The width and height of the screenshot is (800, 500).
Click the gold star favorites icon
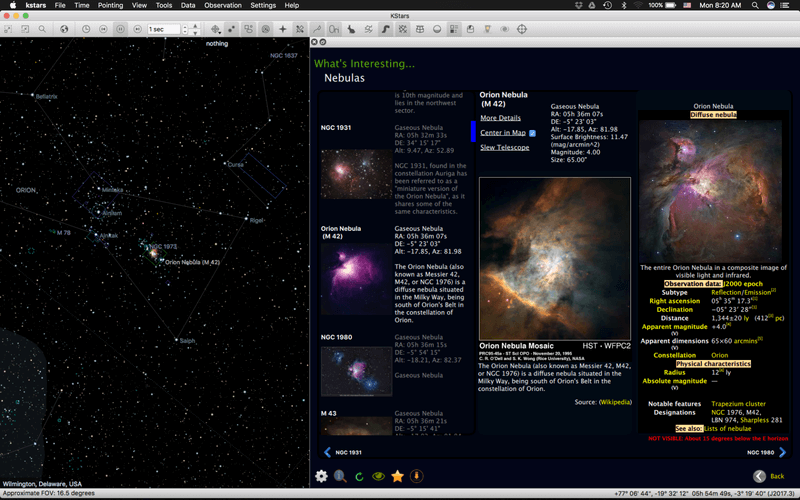(x=397, y=476)
